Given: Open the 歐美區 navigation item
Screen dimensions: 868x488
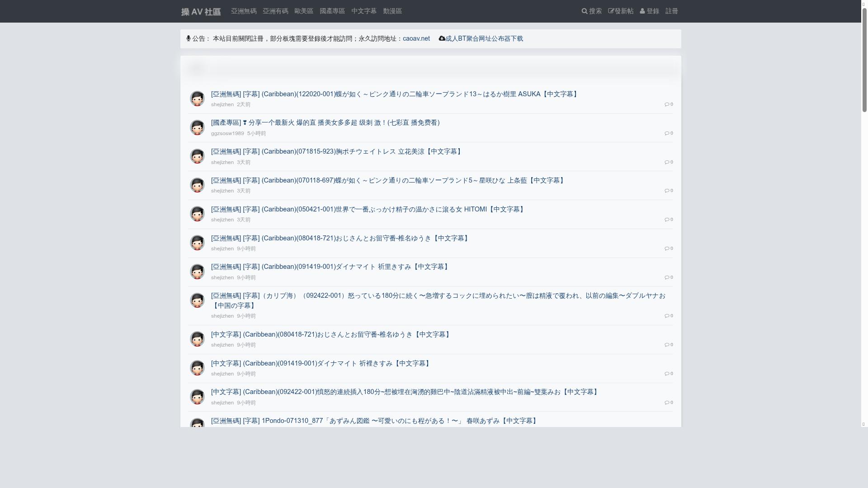Looking at the screenshot, I should tap(303, 11).
